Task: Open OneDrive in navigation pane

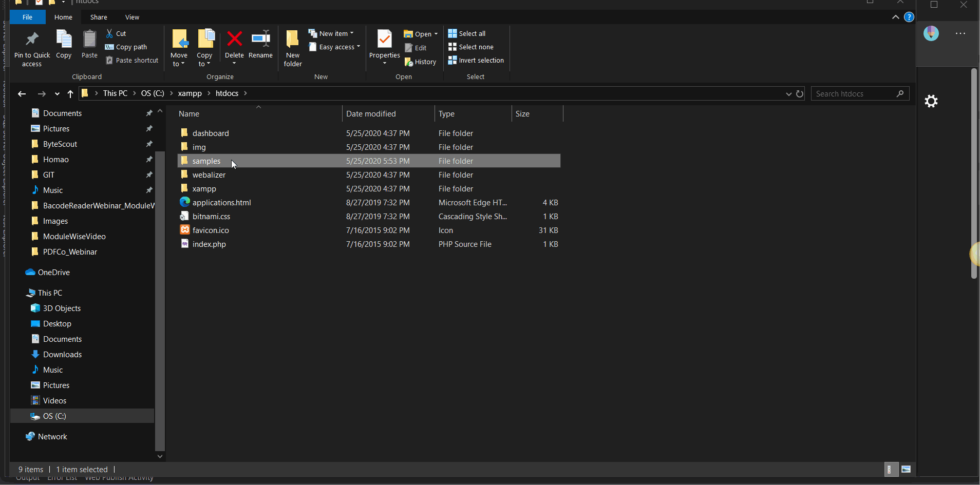Action: click(x=53, y=273)
